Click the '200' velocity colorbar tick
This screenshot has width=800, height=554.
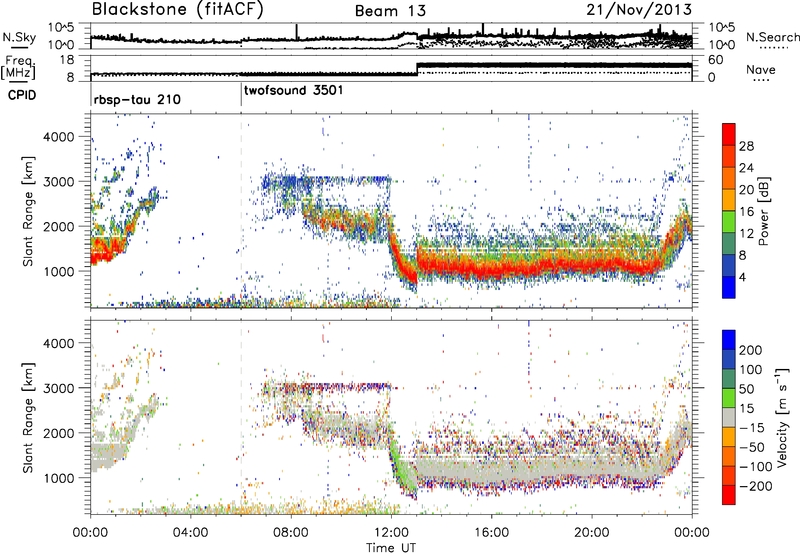point(751,350)
